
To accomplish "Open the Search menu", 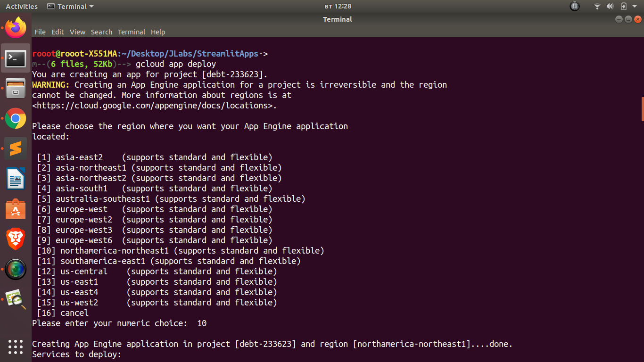I will pos(101,32).
